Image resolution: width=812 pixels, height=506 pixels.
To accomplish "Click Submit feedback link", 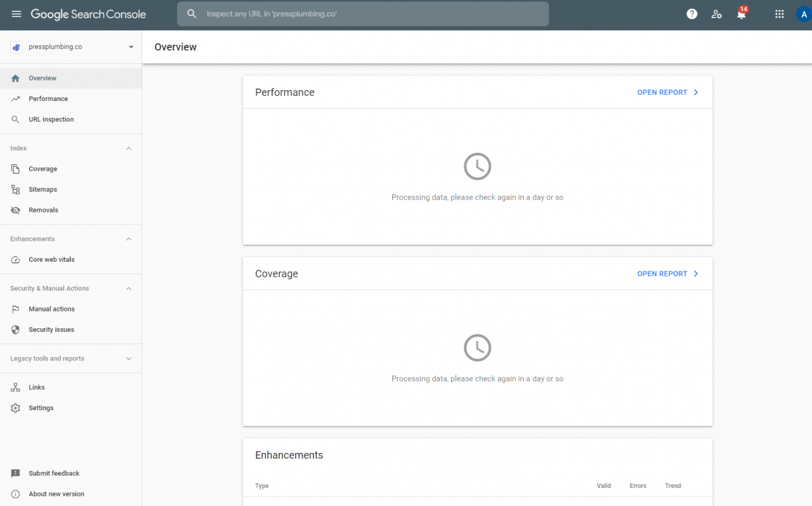I will pyautogui.click(x=54, y=474).
